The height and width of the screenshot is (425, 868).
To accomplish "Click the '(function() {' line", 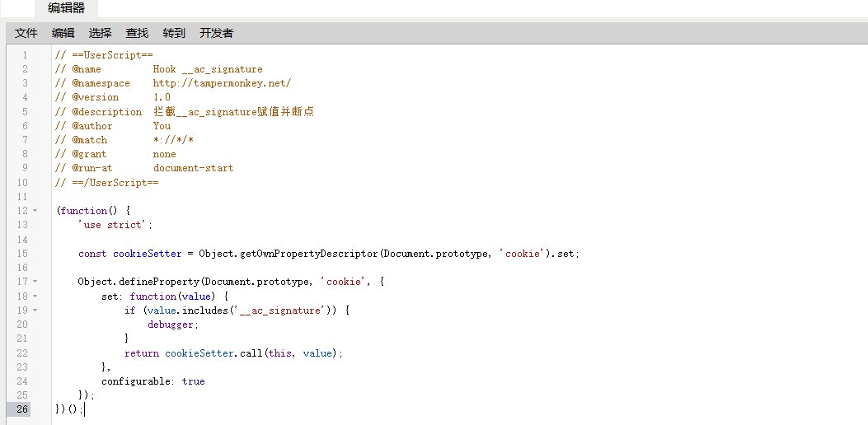I will point(93,211).
